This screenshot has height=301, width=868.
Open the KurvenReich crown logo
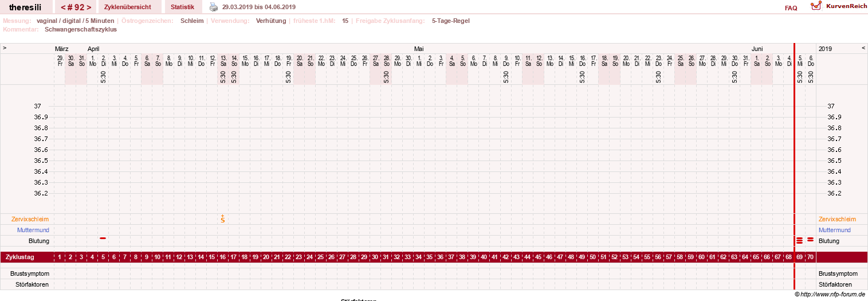tap(816, 6)
